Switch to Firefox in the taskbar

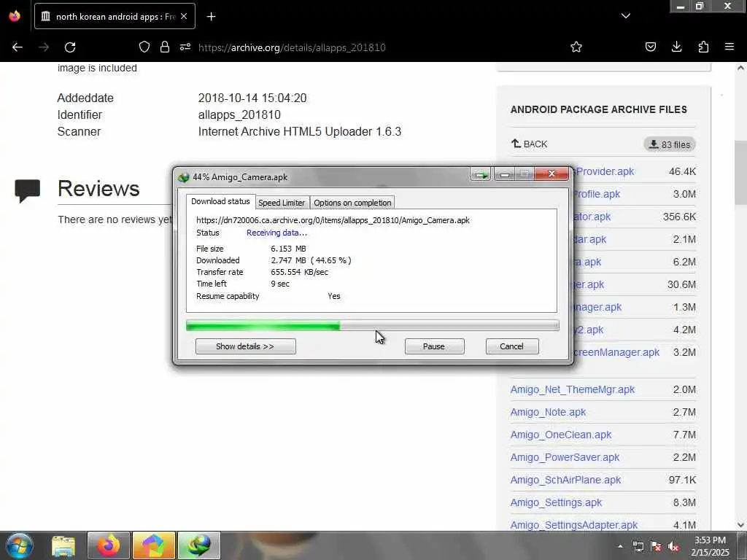[x=109, y=545]
